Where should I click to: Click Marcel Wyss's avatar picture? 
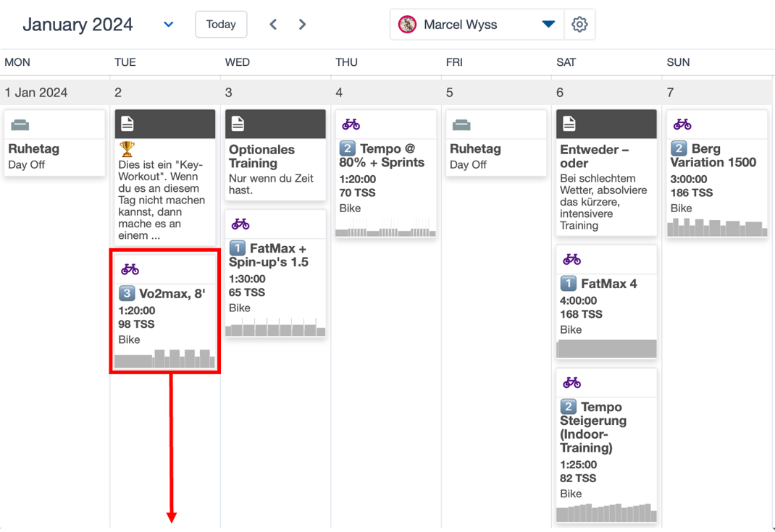tap(408, 25)
